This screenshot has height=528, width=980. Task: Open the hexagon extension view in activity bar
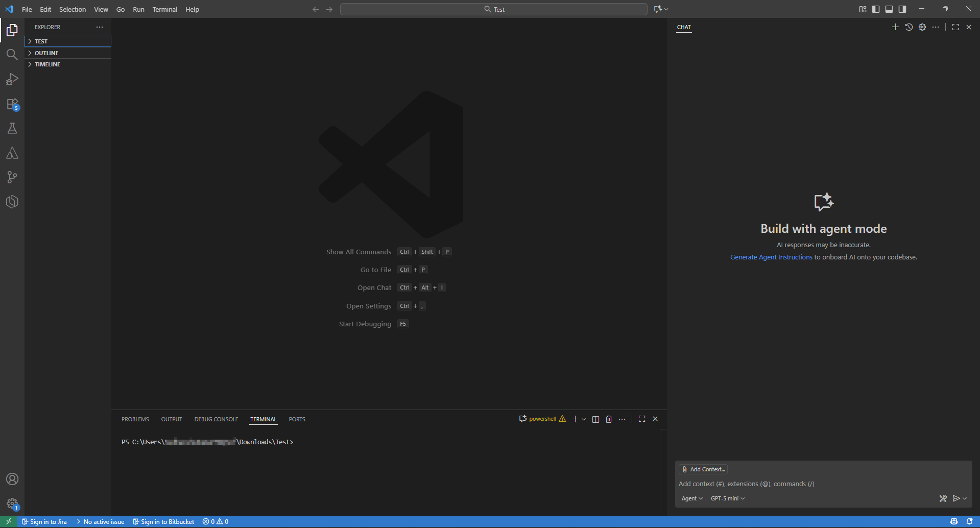coord(12,202)
